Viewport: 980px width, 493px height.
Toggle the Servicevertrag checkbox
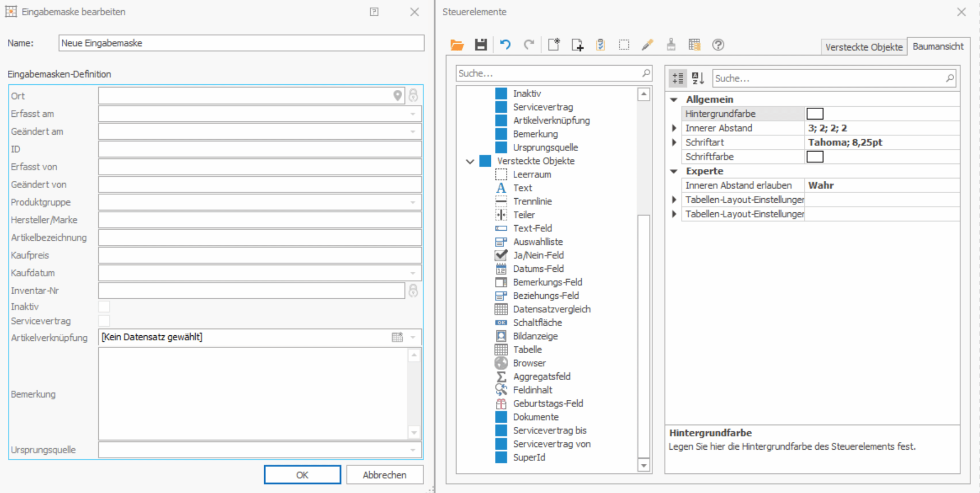(104, 321)
